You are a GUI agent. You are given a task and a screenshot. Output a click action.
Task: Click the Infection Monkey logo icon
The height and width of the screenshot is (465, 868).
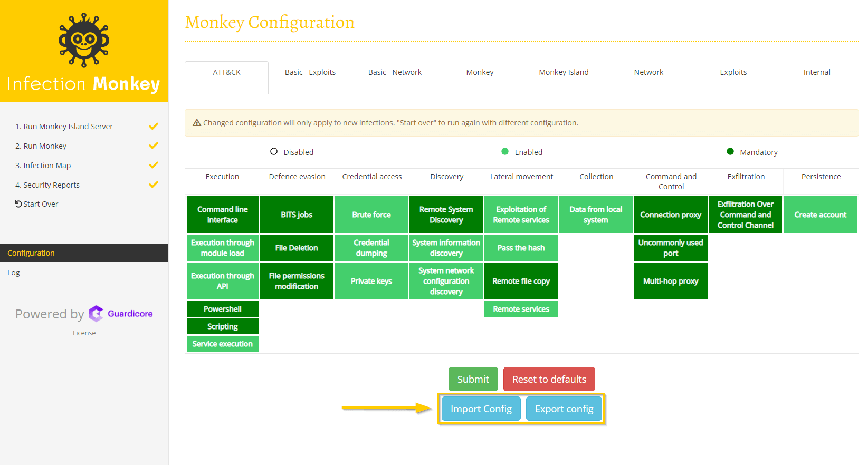click(84, 40)
